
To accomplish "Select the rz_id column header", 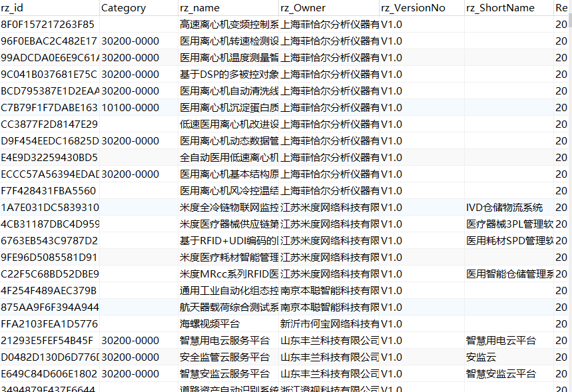I will click(x=49, y=8).
